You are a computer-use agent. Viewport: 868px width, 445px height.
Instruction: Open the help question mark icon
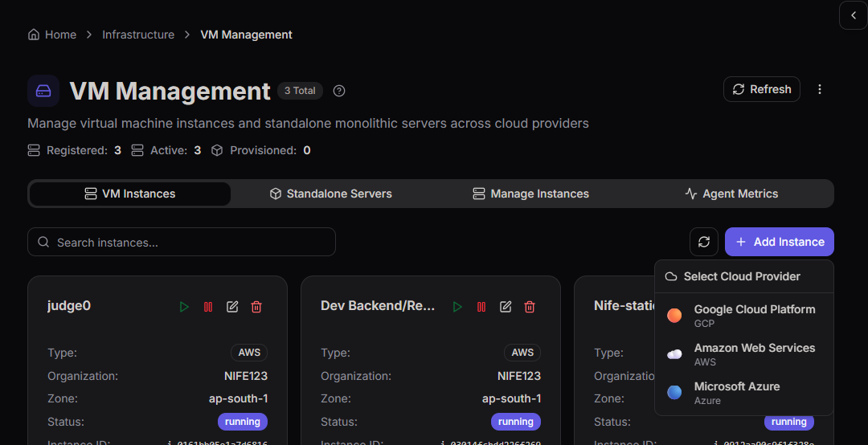[x=339, y=91]
